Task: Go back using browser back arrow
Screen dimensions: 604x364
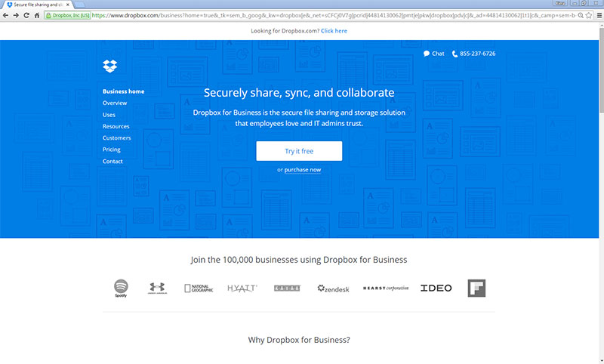Action: pyautogui.click(x=6, y=15)
